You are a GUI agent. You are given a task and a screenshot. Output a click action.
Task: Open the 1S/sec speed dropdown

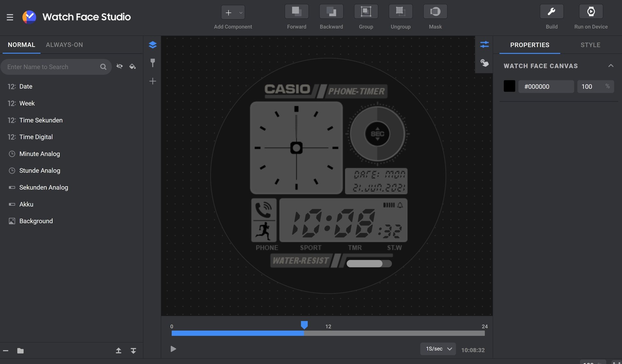438,349
